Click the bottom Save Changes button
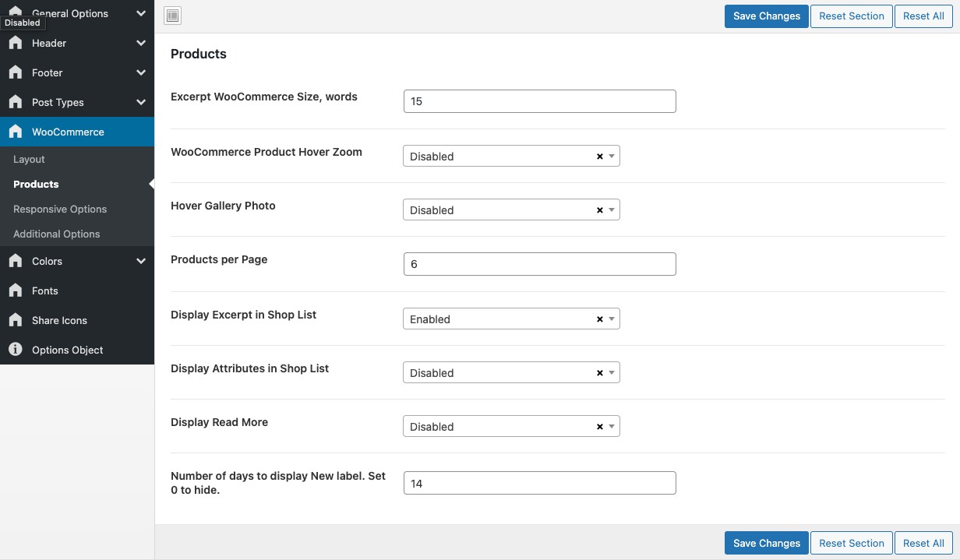This screenshot has width=960, height=560. [x=767, y=543]
